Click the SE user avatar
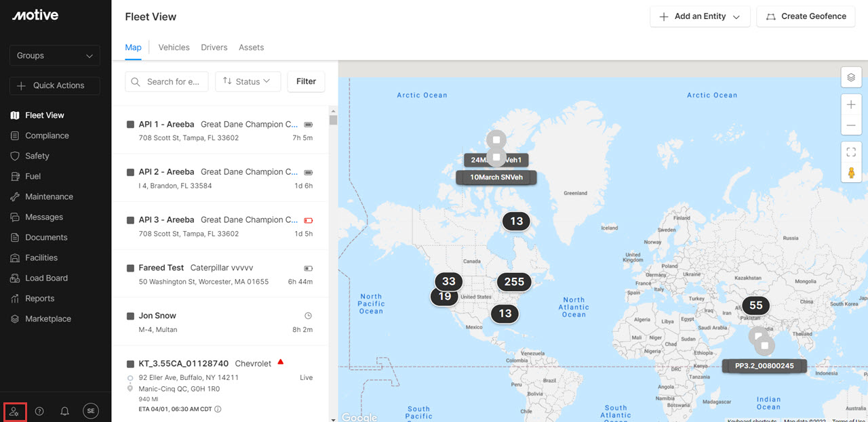This screenshot has width=868, height=422. coord(91,411)
